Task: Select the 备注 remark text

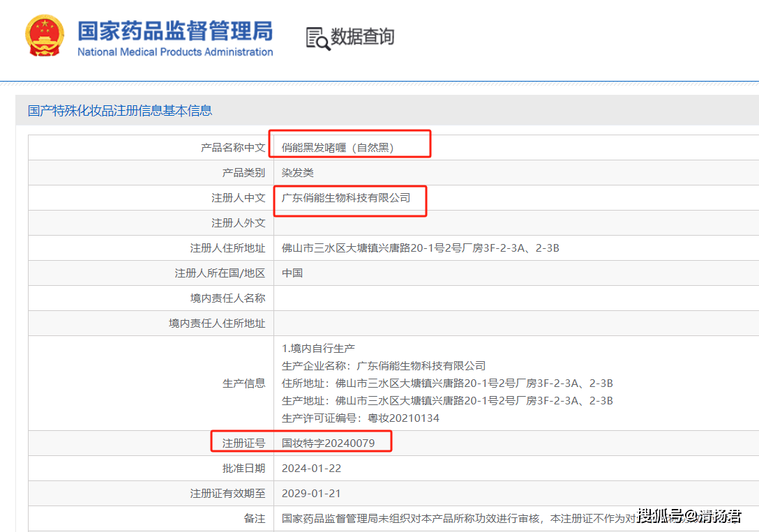Action: pos(511,519)
